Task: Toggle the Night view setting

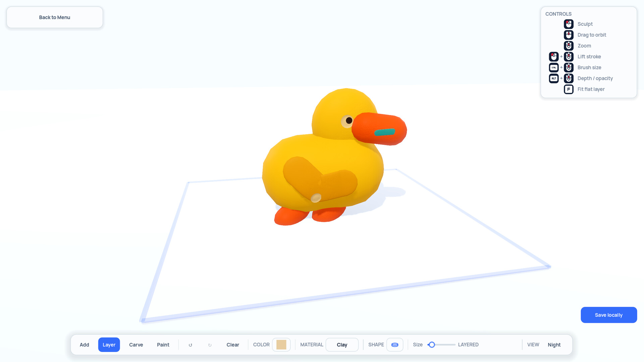Action: [x=554, y=345]
